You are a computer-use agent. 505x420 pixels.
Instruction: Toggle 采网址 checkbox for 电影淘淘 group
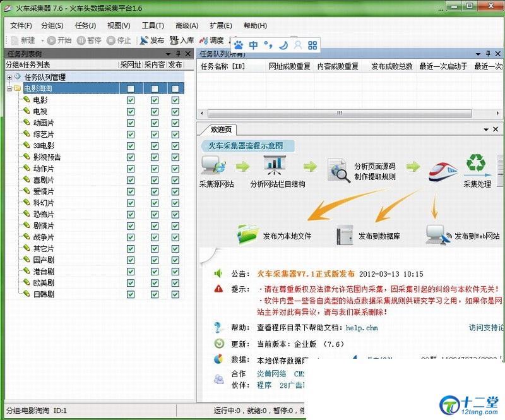tap(131, 88)
